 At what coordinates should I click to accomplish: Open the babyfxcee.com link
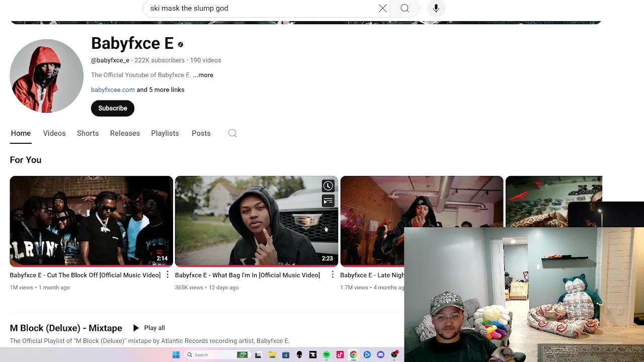tap(113, 89)
